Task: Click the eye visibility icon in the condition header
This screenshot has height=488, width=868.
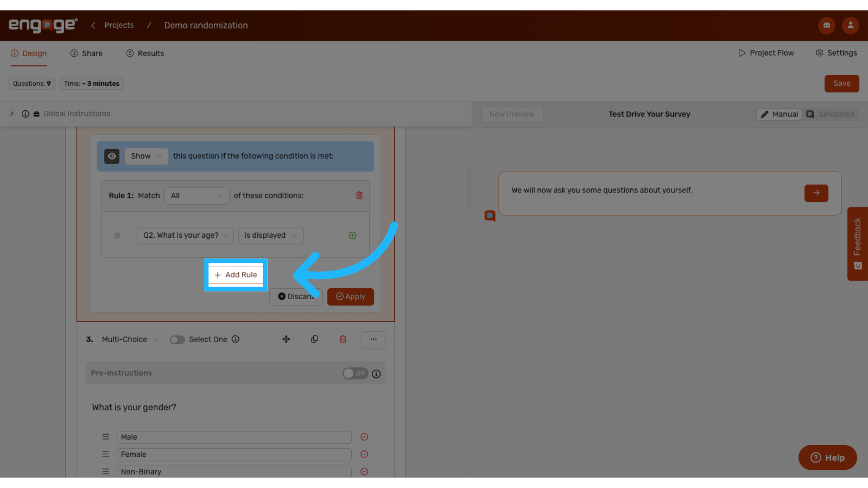Action: point(112,156)
